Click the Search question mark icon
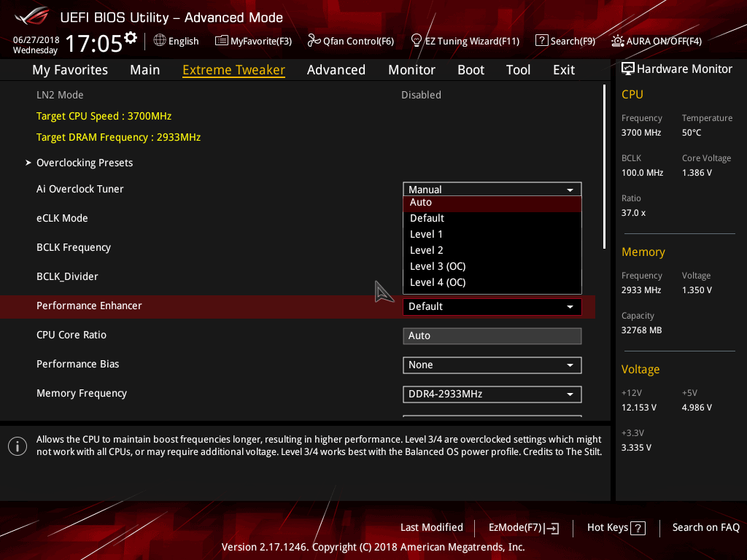The image size is (747, 560). click(542, 41)
